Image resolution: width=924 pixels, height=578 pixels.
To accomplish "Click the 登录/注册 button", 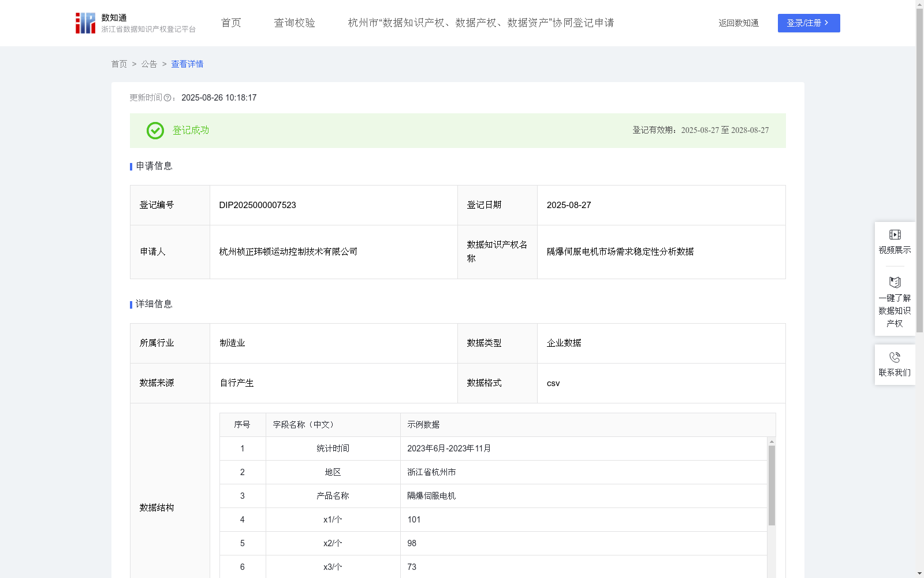I will [808, 23].
